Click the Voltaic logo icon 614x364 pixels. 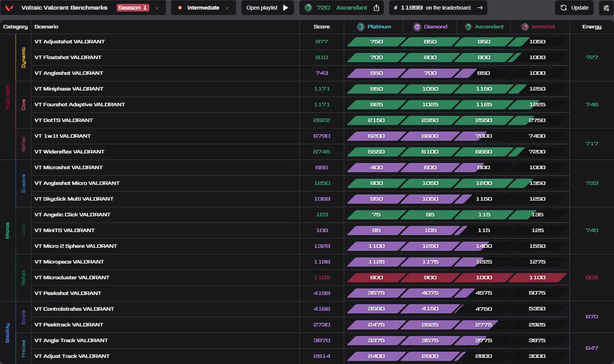10,8
